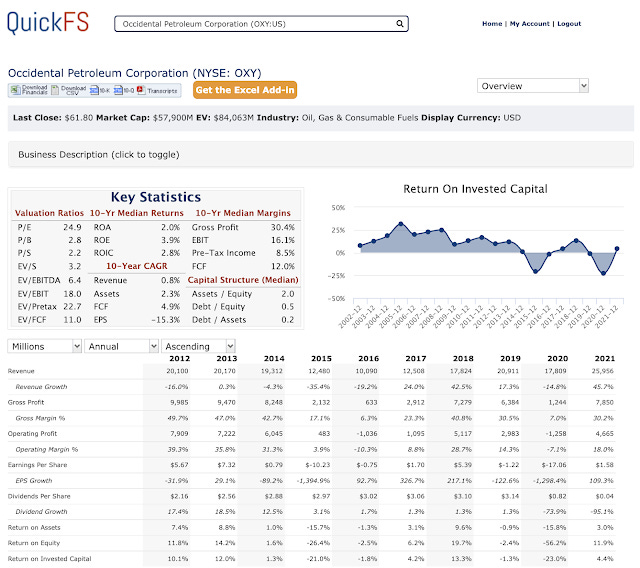Open the 10-K filing icon
The height and width of the screenshot is (568, 640).
pyautogui.click(x=94, y=90)
